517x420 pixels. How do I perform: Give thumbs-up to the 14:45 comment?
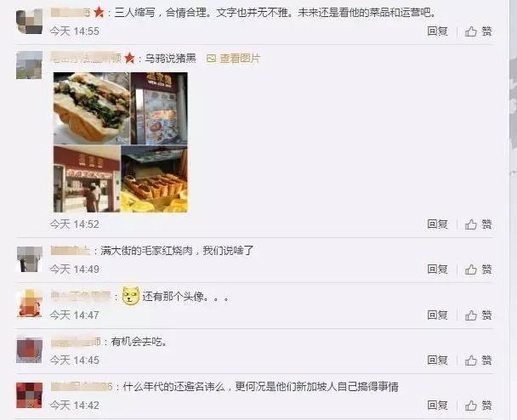(478, 360)
